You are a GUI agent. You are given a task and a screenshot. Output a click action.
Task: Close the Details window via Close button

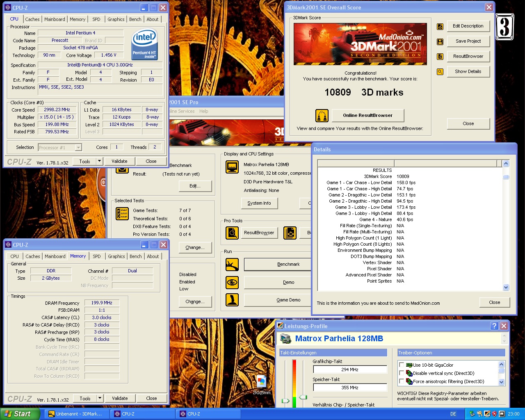tap(495, 303)
